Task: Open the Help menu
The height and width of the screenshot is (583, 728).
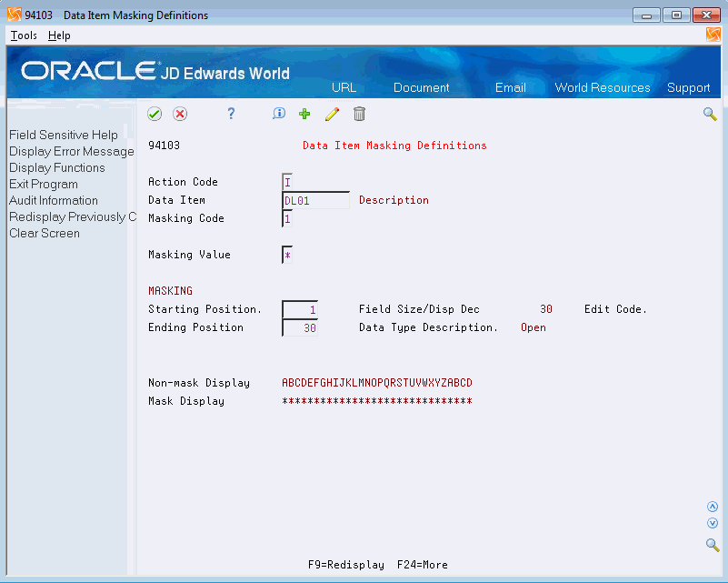Action: (x=59, y=35)
